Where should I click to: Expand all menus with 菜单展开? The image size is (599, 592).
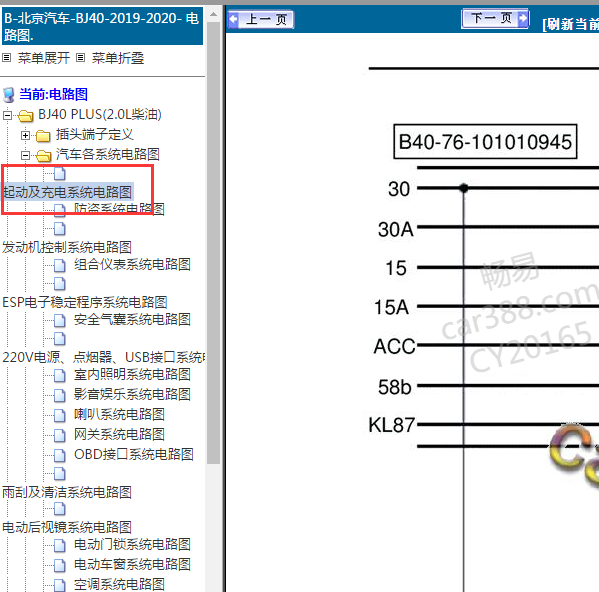[44, 58]
